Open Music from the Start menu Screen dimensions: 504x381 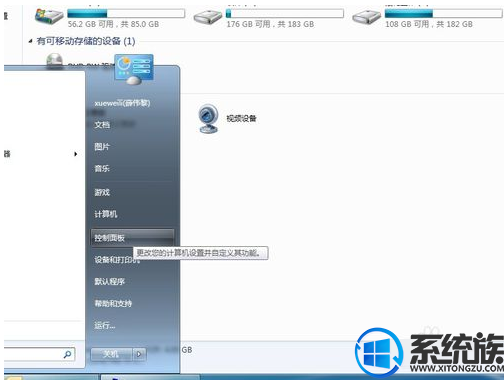pos(102,168)
